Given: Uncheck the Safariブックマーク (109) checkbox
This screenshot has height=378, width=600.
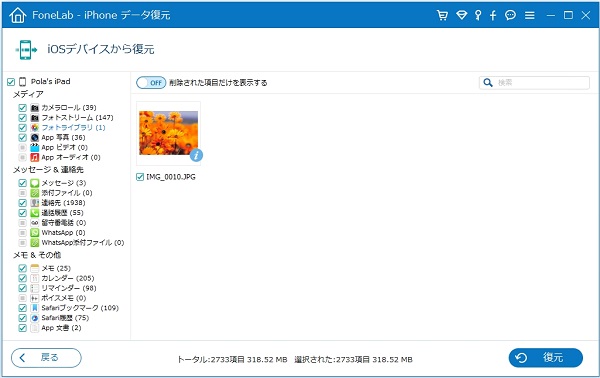Looking at the screenshot, I should 22,308.
